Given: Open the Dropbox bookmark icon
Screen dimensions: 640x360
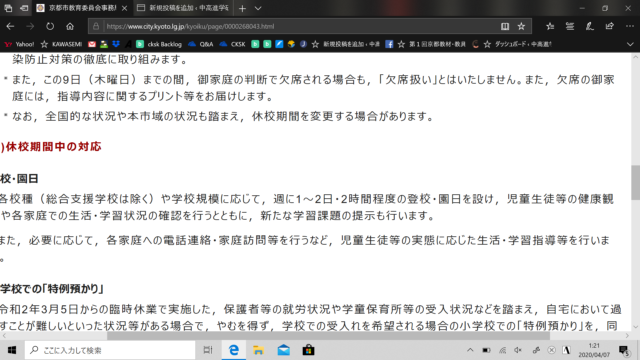Looking at the screenshot, I should point(116,44).
